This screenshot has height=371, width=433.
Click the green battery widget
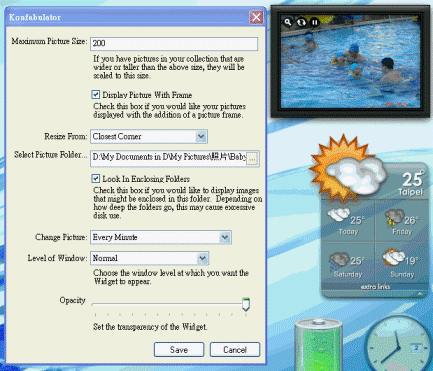tap(319, 345)
